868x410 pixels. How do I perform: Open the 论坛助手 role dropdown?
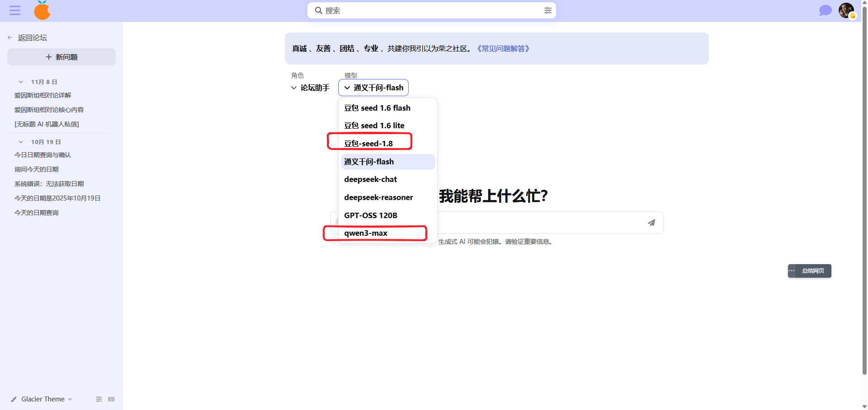click(x=310, y=88)
